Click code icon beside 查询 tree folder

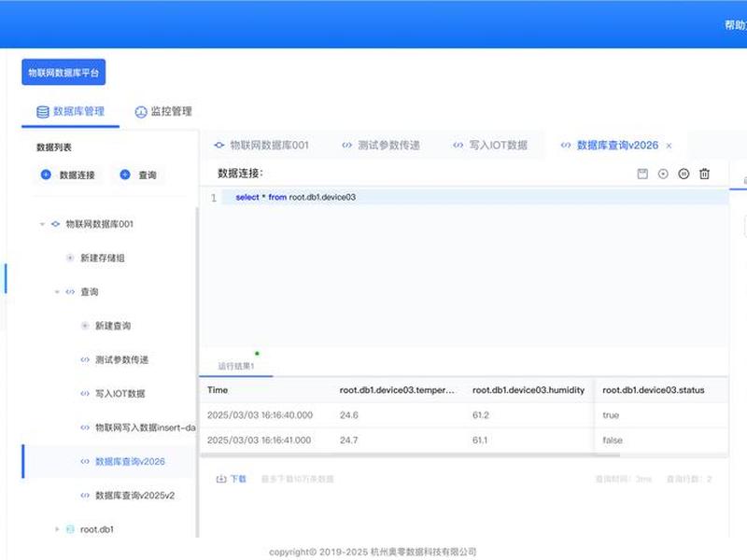(x=70, y=292)
